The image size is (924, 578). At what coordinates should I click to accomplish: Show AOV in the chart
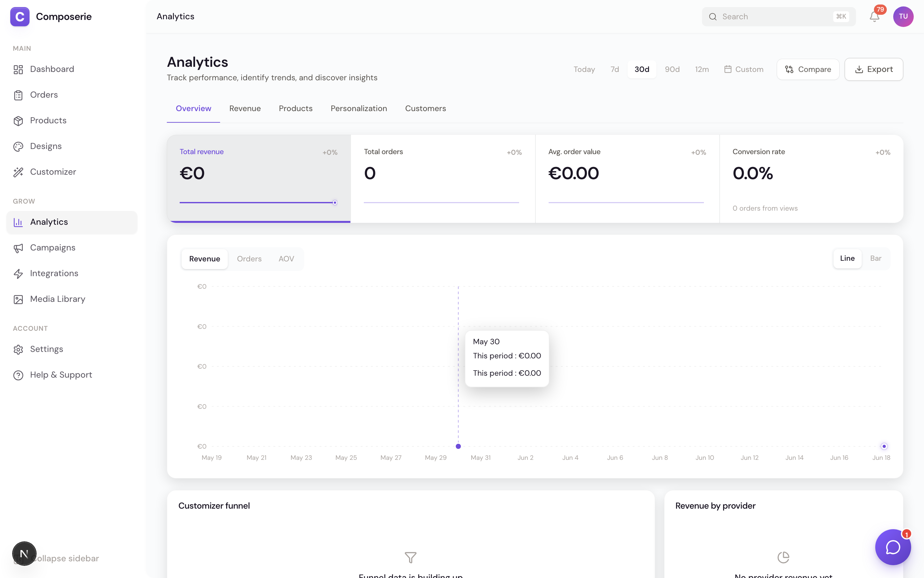pyautogui.click(x=287, y=259)
